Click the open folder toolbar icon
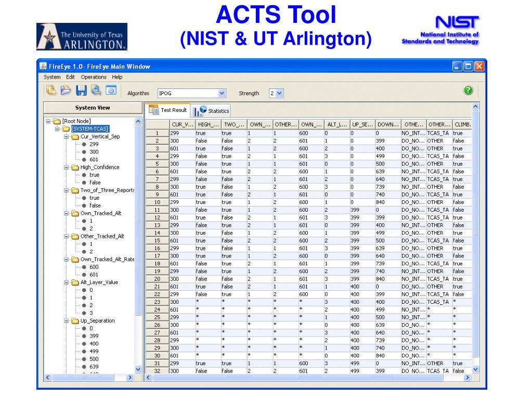This screenshot has width=532, height=399. click(x=66, y=90)
